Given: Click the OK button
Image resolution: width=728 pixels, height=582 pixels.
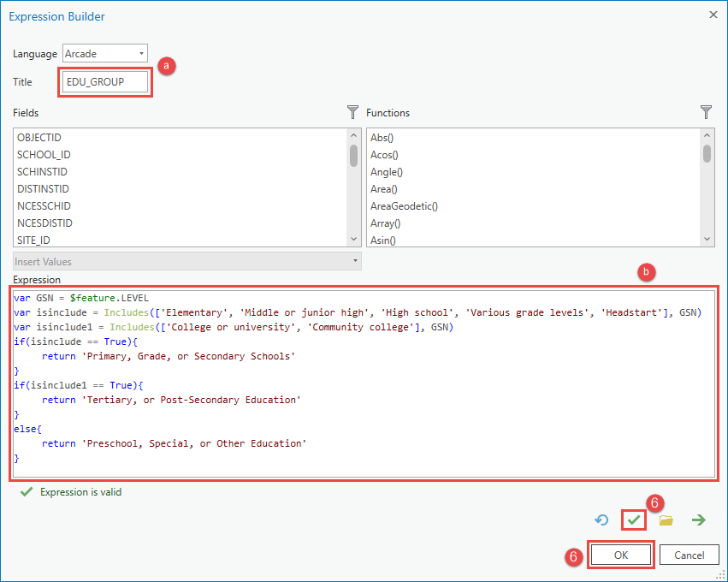Looking at the screenshot, I should click(x=621, y=555).
